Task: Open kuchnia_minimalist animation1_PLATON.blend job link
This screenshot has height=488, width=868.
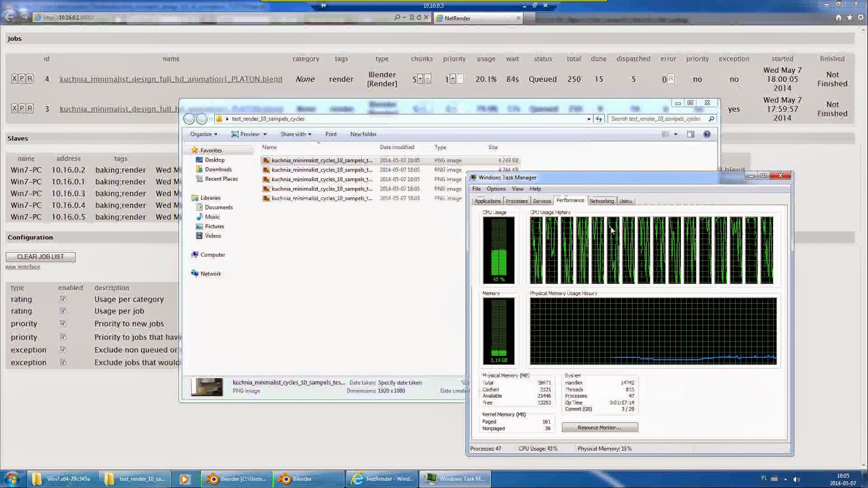Action: point(171,79)
